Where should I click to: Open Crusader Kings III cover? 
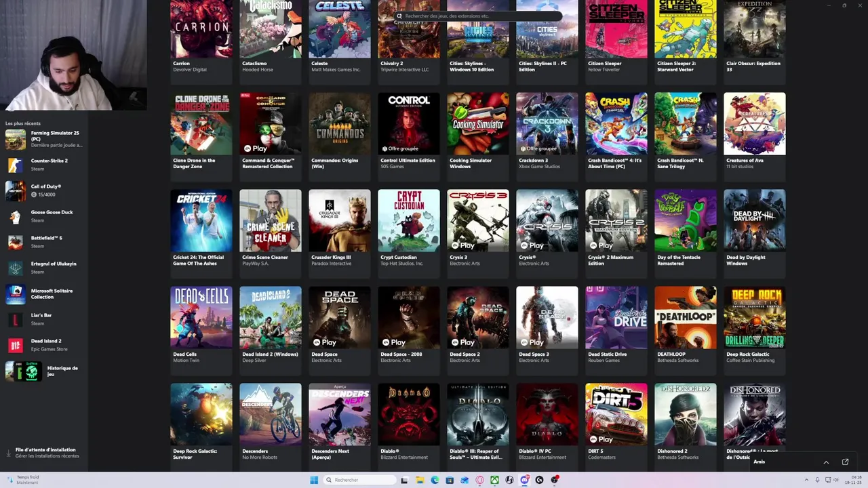pyautogui.click(x=339, y=220)
